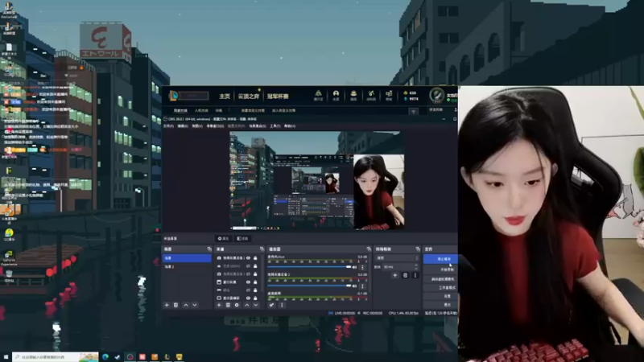Mute the Mic/Aux audio channel
Screen dimensions: 644x362
355,267
